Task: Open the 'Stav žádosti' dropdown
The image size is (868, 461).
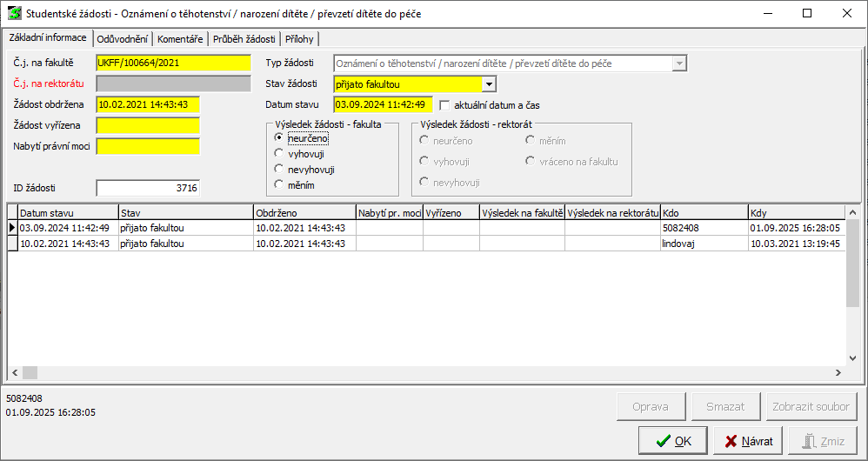Action: pos(489,84)
